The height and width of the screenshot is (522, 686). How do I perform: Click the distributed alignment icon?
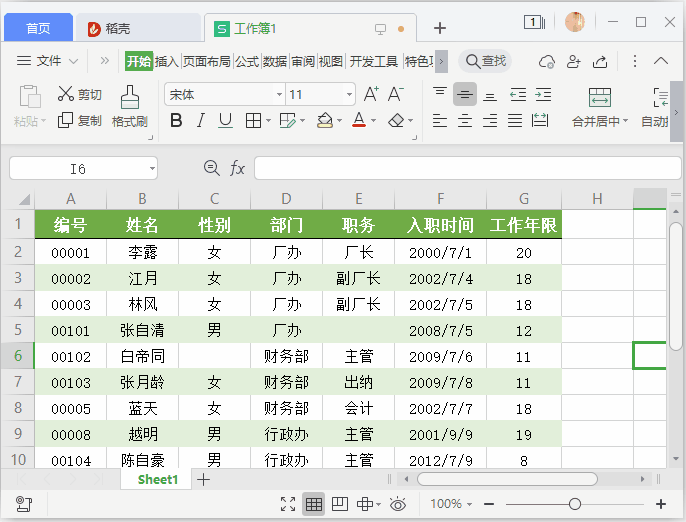(540, 120)
